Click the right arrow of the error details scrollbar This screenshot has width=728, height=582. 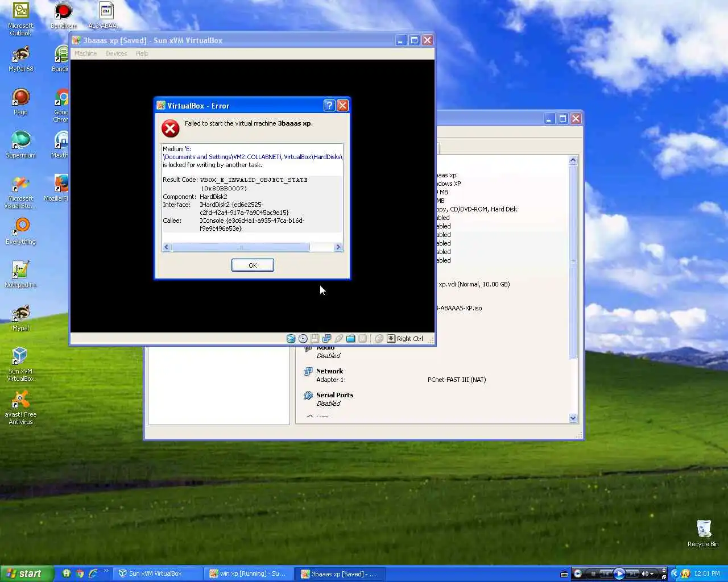coord(338,247)
